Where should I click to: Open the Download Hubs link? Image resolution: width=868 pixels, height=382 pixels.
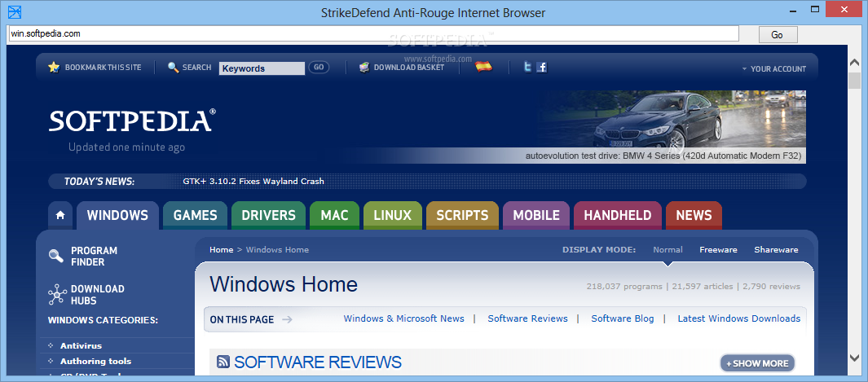(x=98, y=295)
